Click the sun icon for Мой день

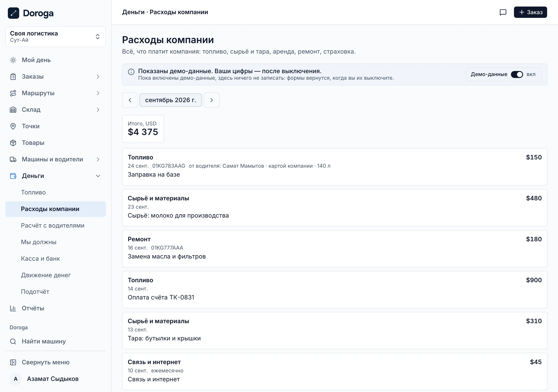13,60
